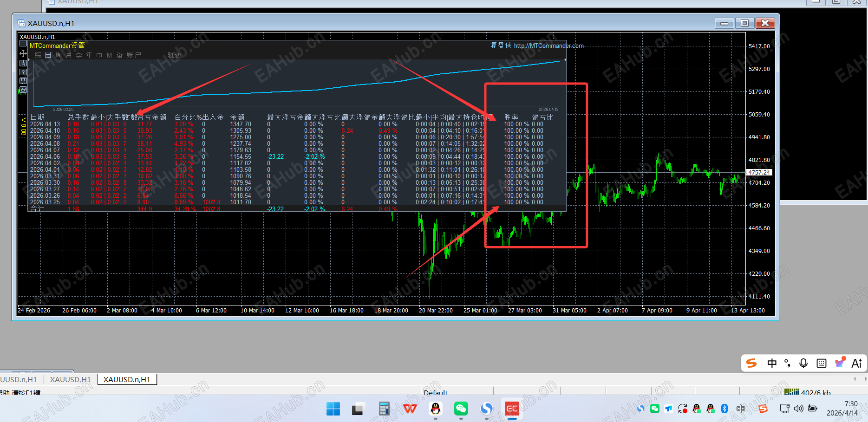Screen dimensions: 868x422
Task: Open the soft keyboard from the IME bar
Action: 822,363
